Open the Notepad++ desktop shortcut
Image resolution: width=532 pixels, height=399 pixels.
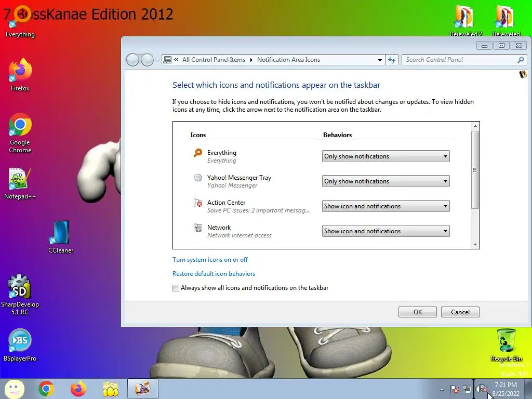[x=20, y=183]
